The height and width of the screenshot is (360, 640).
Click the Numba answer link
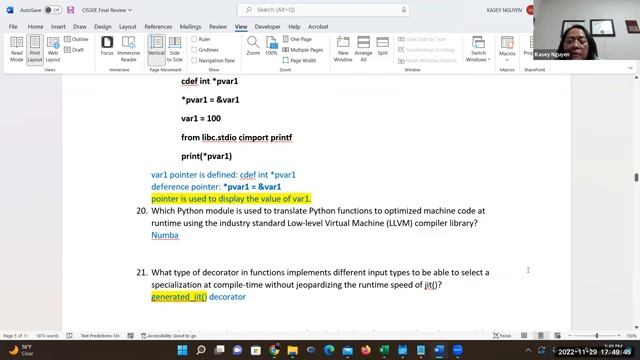tap(165, 235)
